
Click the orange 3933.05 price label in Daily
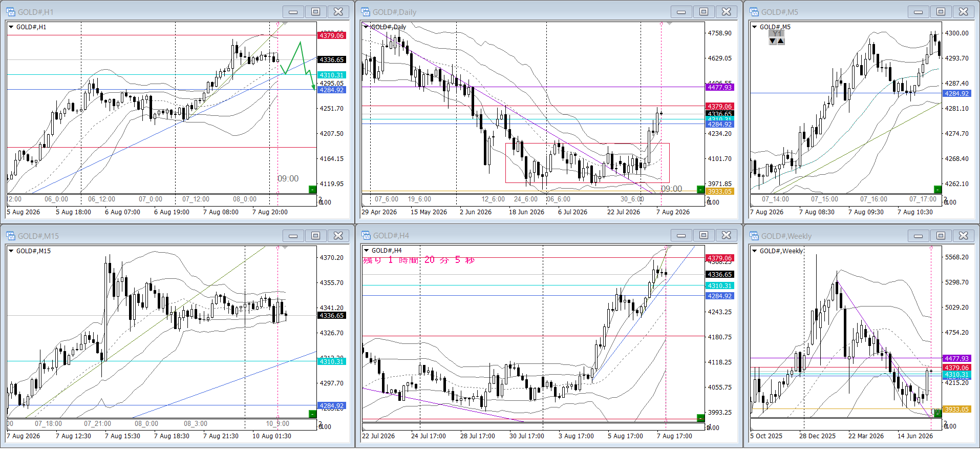click(x=720, y=191)
